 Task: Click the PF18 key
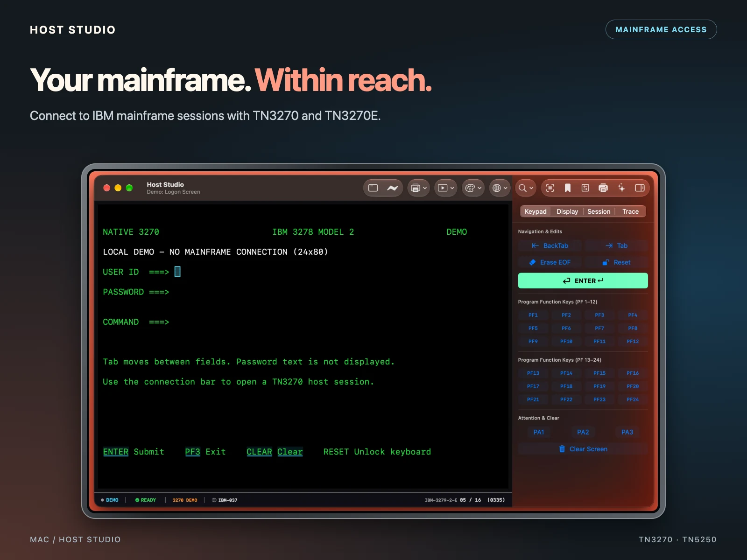tap(566, 386)
